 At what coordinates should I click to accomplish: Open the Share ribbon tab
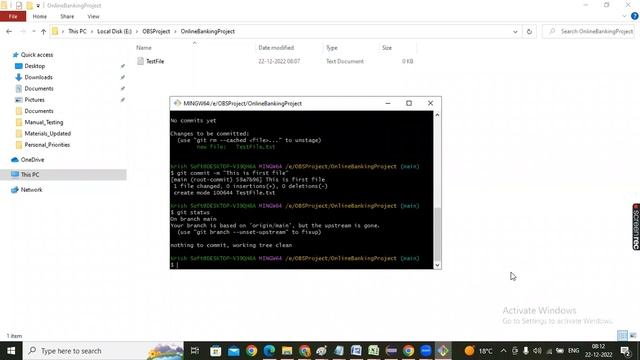pos(67,16)
